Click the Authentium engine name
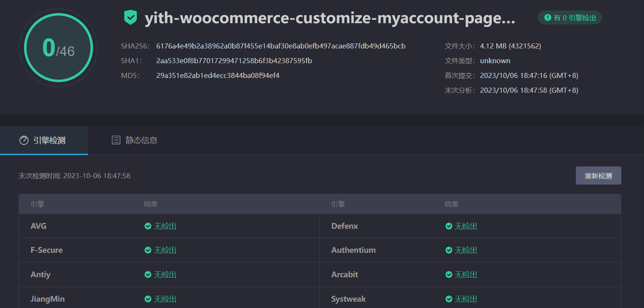 tap(354, 250)
